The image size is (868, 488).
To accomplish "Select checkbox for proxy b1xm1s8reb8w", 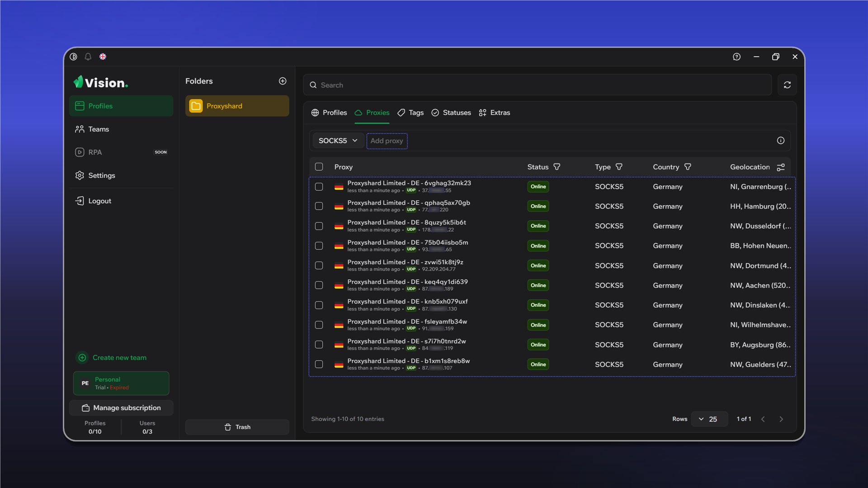I will [x=319, y=364].
